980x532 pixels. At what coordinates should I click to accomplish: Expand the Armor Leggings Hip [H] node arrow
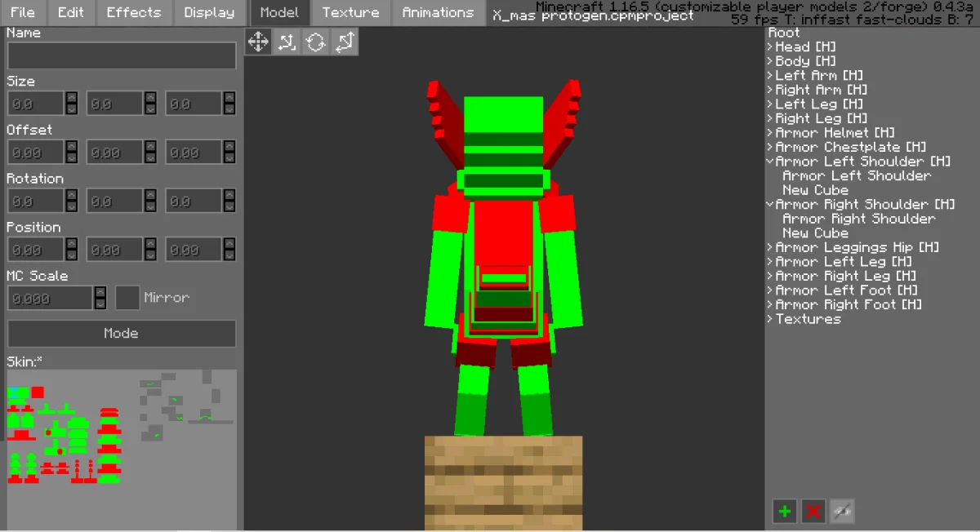(770, 247)
